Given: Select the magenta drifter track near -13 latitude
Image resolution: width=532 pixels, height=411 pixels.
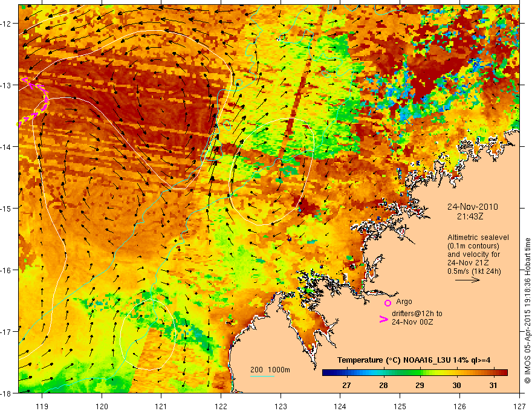Looking at the screenshot, I should pos(33,102).
